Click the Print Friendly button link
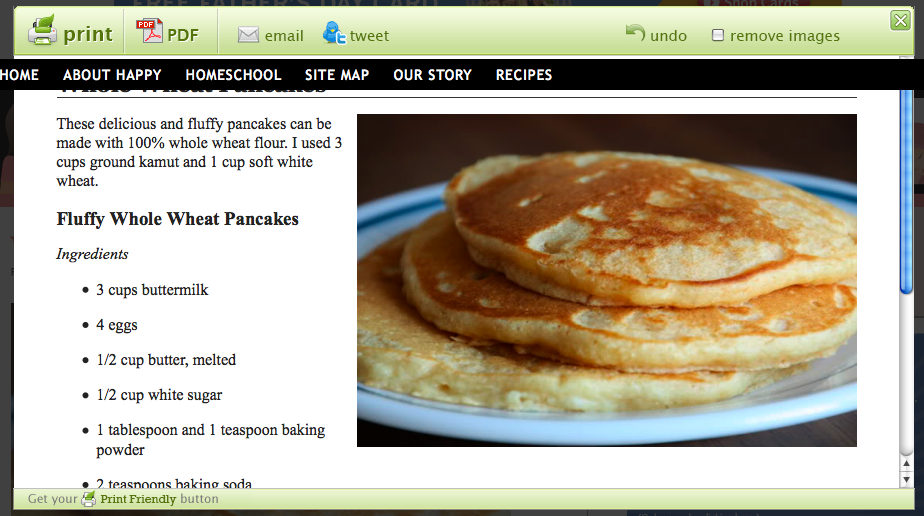This screenshot has width=924, height=516. 138,499
